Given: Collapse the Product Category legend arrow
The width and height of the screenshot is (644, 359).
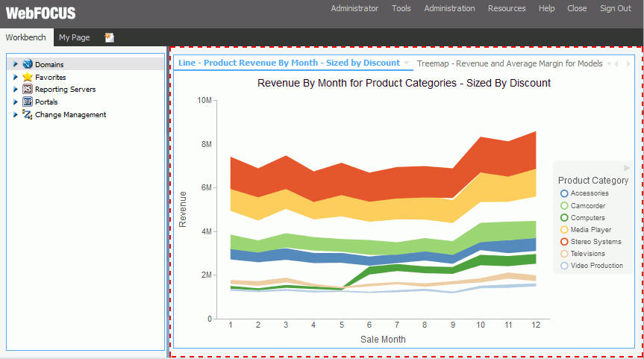Looking at the screenshot, I should point(627,168).
